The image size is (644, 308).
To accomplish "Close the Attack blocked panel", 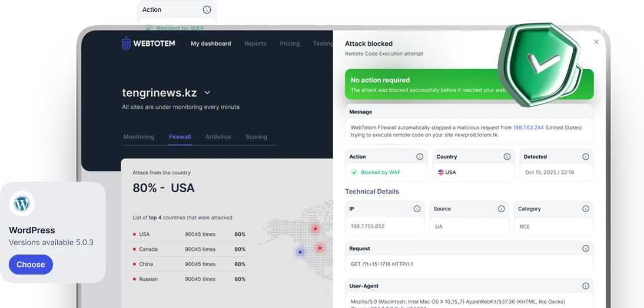I will (x=596, y=42).
